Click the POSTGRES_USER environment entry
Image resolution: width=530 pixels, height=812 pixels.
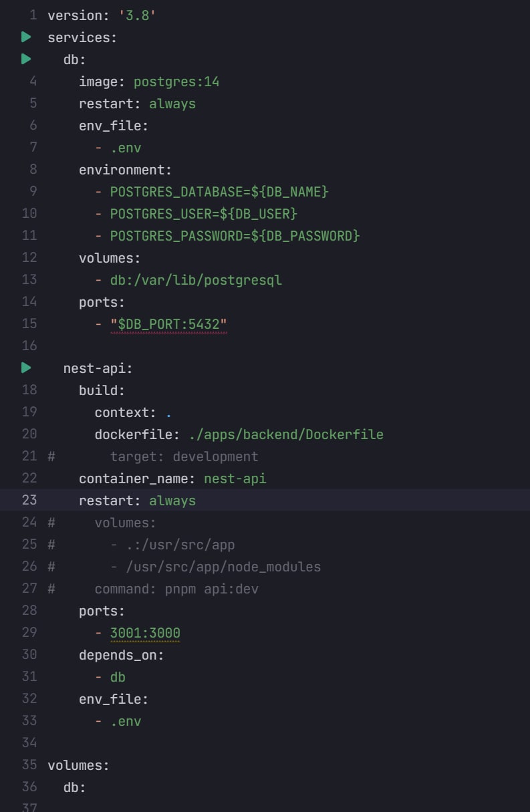203,214
